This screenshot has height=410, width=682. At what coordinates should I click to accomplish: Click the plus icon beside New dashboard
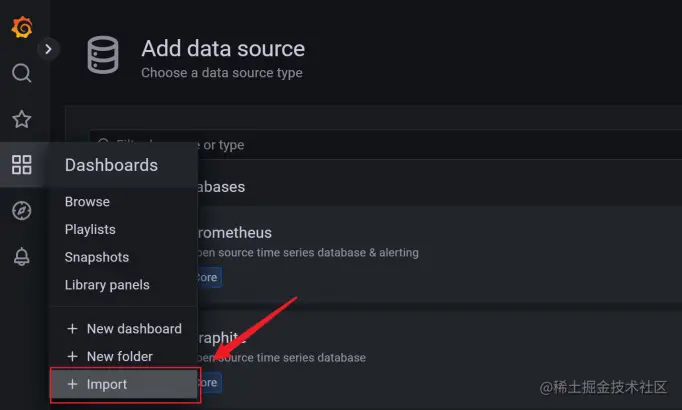tap(73, 329)
